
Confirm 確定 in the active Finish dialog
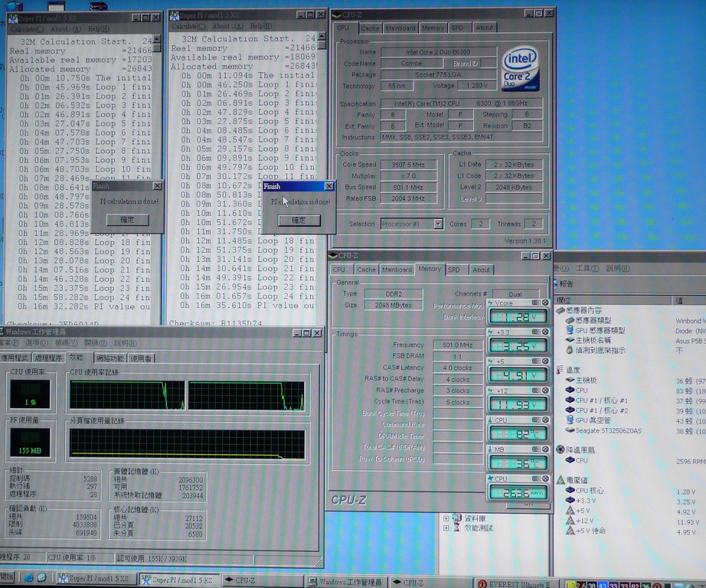299,220
